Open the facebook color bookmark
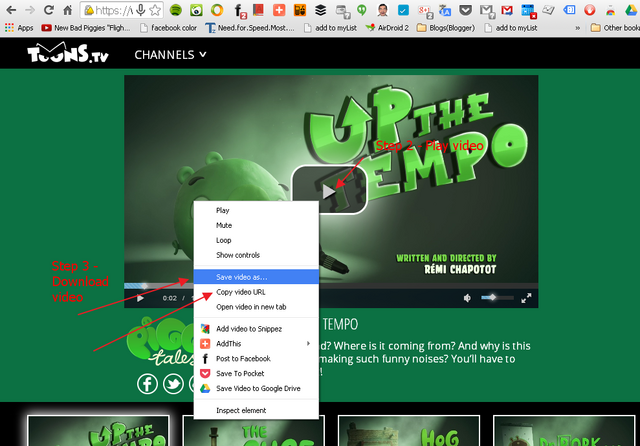Viewport: 640px width, 446px height. tap(168, 28)
